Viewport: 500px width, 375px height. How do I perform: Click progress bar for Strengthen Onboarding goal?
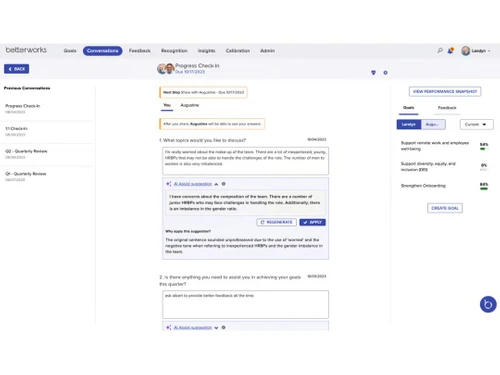484,189
